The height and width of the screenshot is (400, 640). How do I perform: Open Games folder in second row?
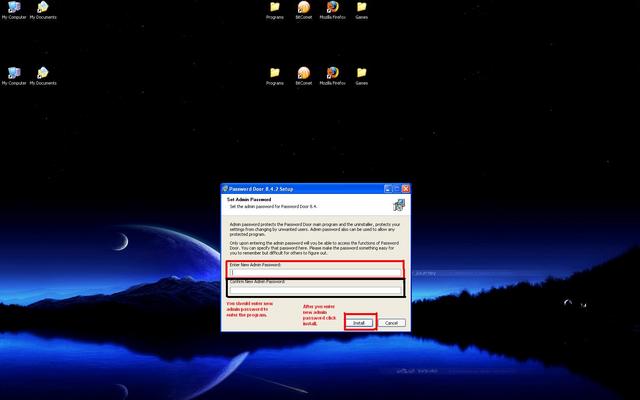click(361, 73)
